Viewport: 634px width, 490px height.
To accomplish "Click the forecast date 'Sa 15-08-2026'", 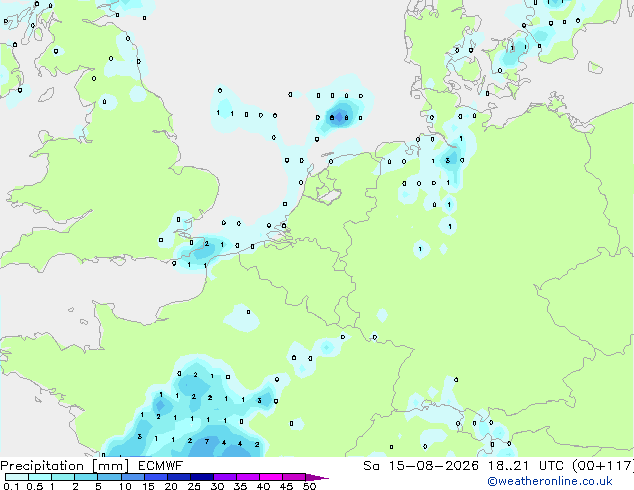I will click(x=421, y=466).
